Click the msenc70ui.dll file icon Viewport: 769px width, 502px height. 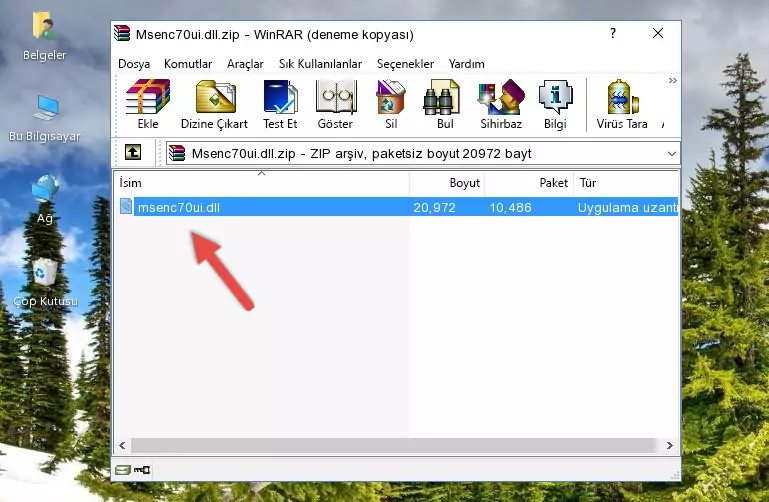point(126,207)
